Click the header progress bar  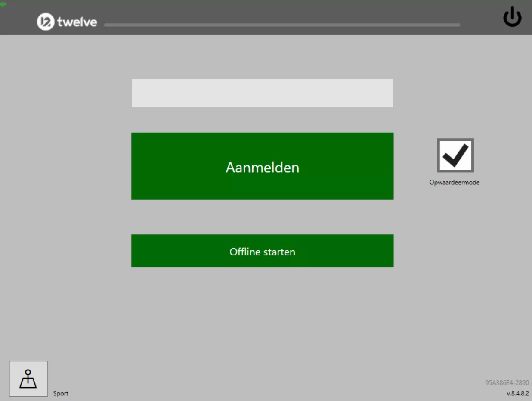click(282, 25)
